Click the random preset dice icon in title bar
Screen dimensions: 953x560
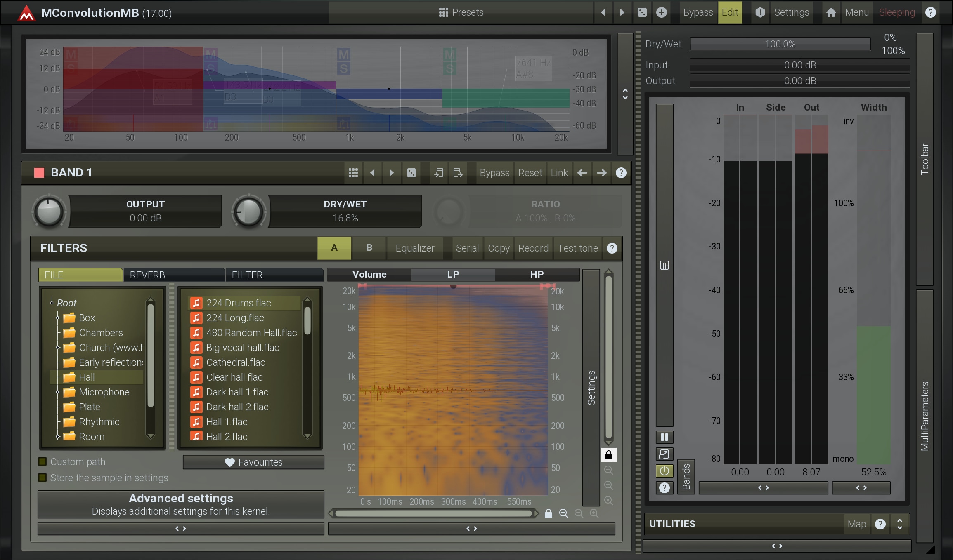pyautogui.click(x=642, y=12)
